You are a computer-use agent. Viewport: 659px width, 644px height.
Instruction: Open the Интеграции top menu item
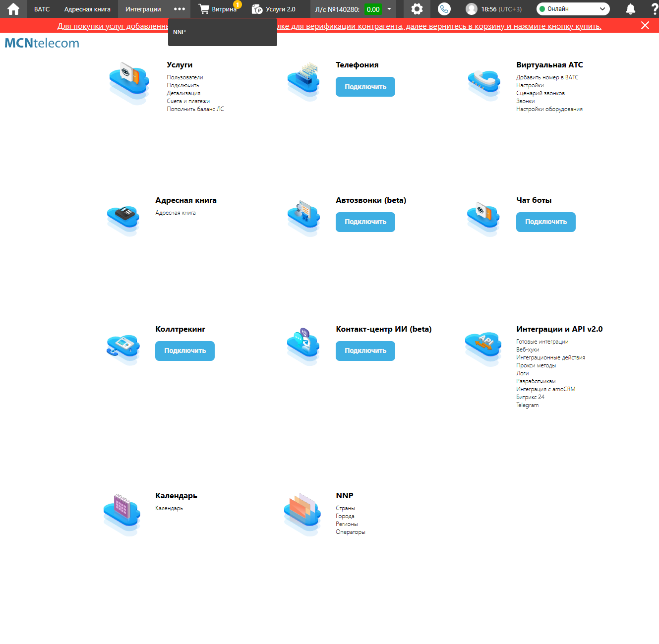[x=143, y=9]
